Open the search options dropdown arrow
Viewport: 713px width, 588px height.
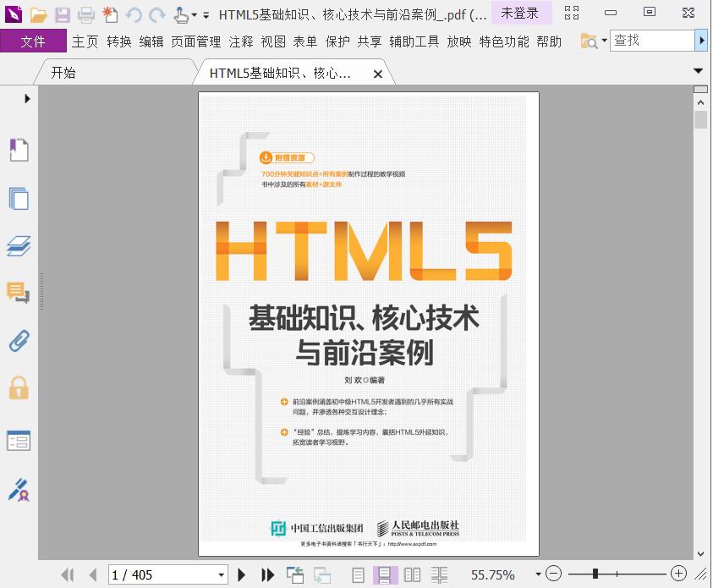click(x=605, y=41)
